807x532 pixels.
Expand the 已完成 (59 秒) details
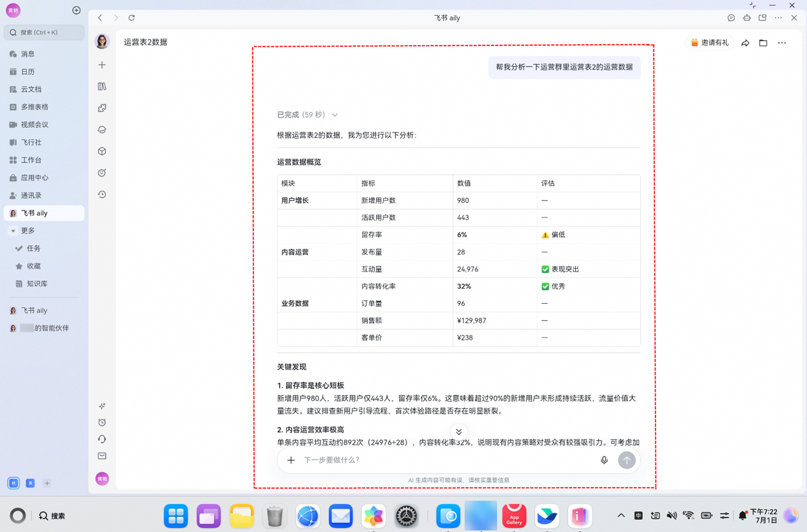point(307,115)
